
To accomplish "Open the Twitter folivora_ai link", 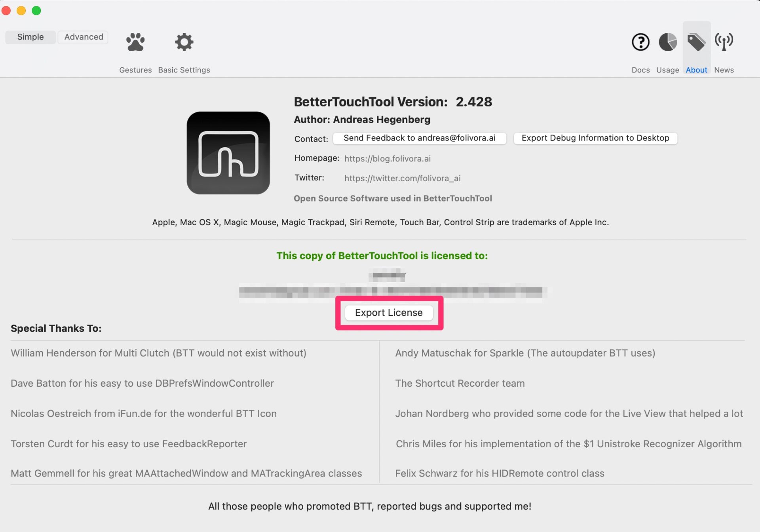I will 403,178.
